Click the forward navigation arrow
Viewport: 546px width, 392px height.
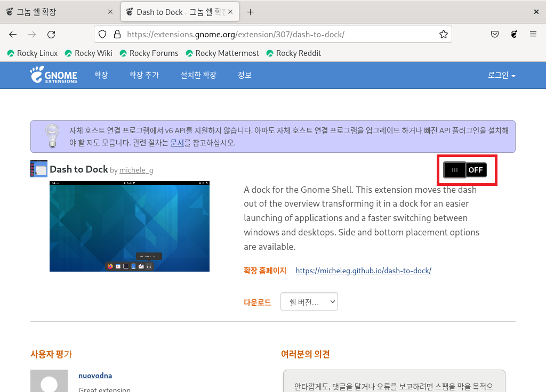[x=32, y=35]
